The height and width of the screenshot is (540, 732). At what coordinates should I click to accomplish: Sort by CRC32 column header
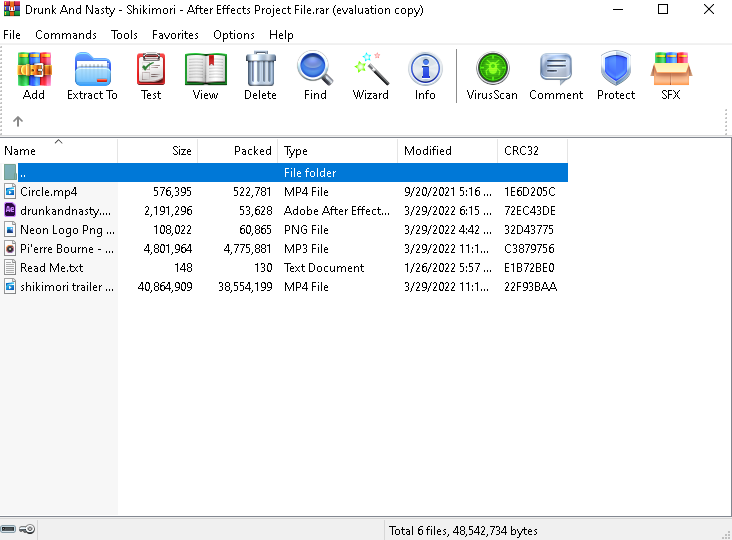pos(533,150)
